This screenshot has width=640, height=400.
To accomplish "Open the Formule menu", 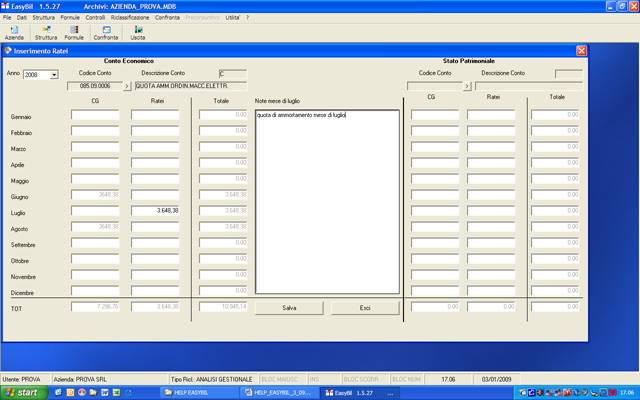I will pyautogui.click(x=70, y=18).
